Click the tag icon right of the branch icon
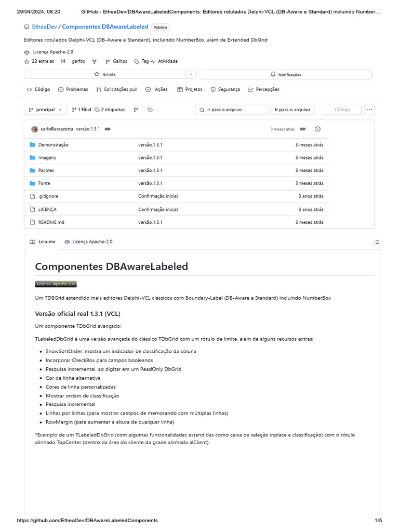 tap(150, 110)
